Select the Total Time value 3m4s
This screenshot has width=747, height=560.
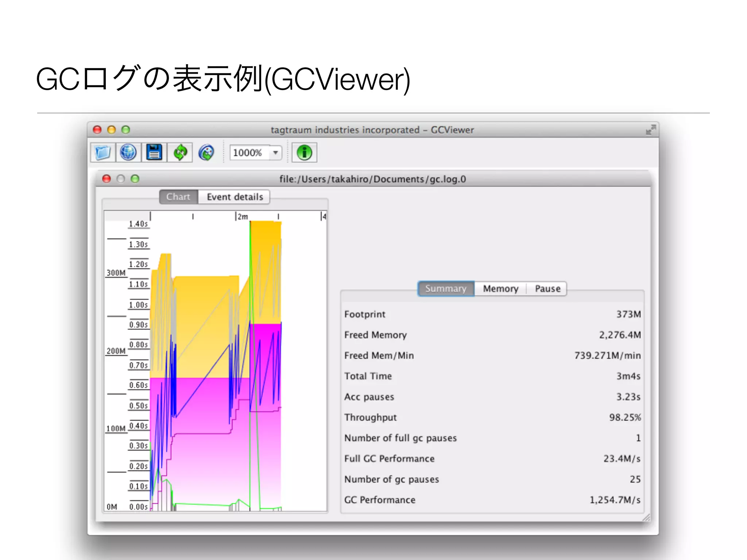[x=628, y=376]
